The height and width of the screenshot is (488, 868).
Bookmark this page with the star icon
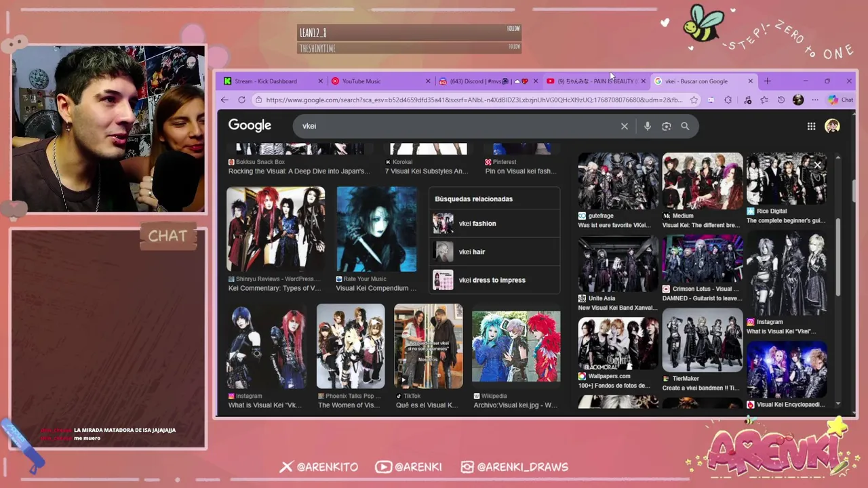[x=694, y=100]
